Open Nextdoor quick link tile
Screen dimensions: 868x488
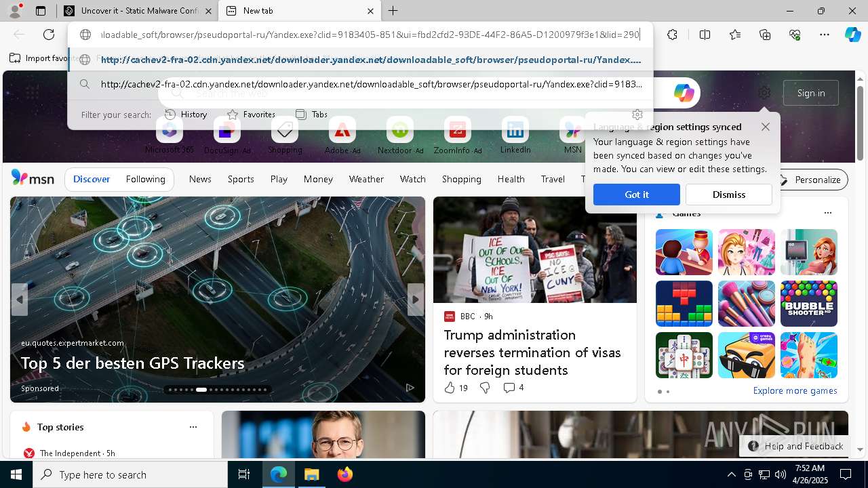coord(400,136)
